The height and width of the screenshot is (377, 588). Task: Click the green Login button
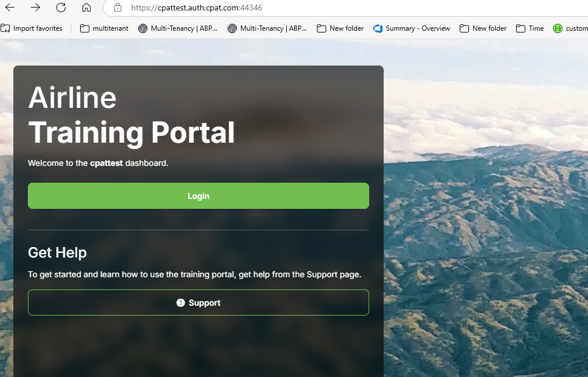click(199, 195)
